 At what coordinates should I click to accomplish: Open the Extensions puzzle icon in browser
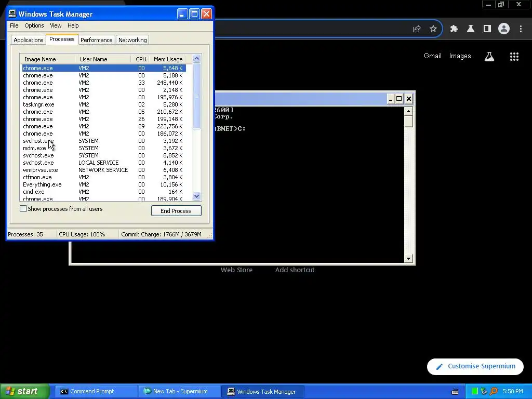(x=454, y=29)
